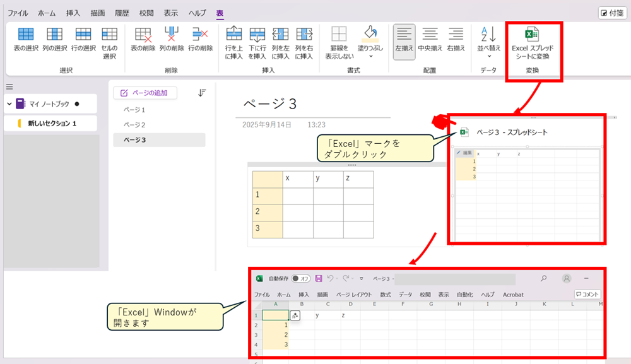Click the 表の選択 (select table) icon

pos(26,34)
